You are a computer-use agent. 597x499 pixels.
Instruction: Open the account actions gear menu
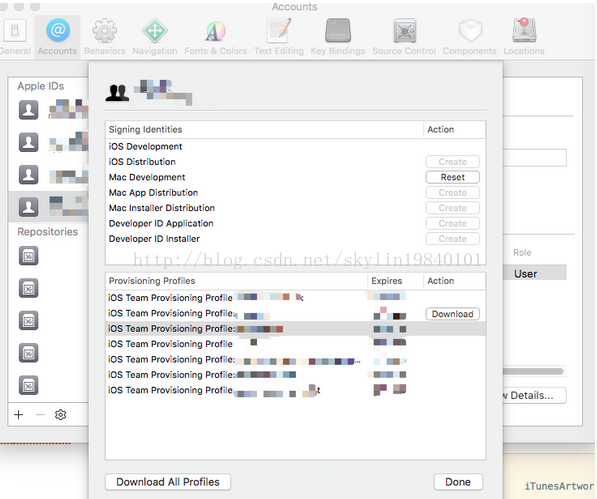coord(61,415)
